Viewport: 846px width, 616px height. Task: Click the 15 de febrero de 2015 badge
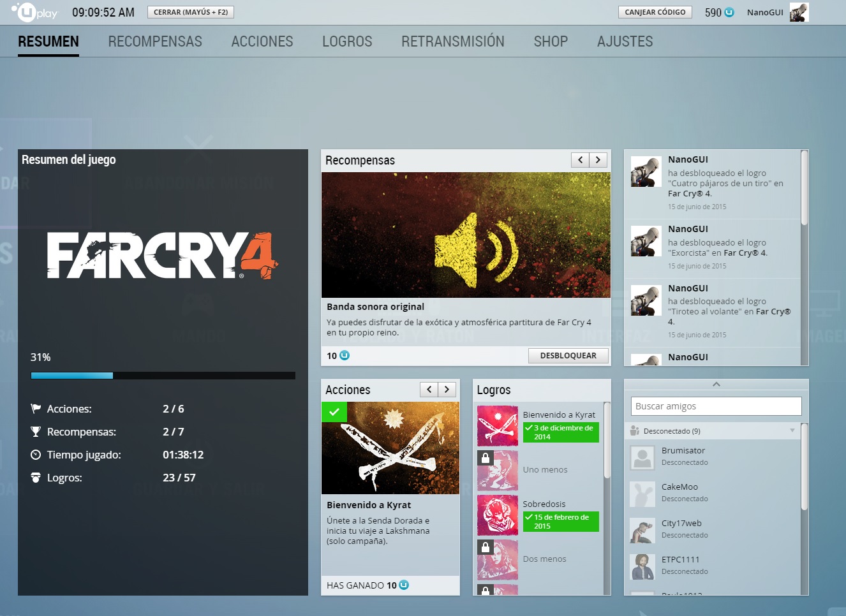(561, 522)
